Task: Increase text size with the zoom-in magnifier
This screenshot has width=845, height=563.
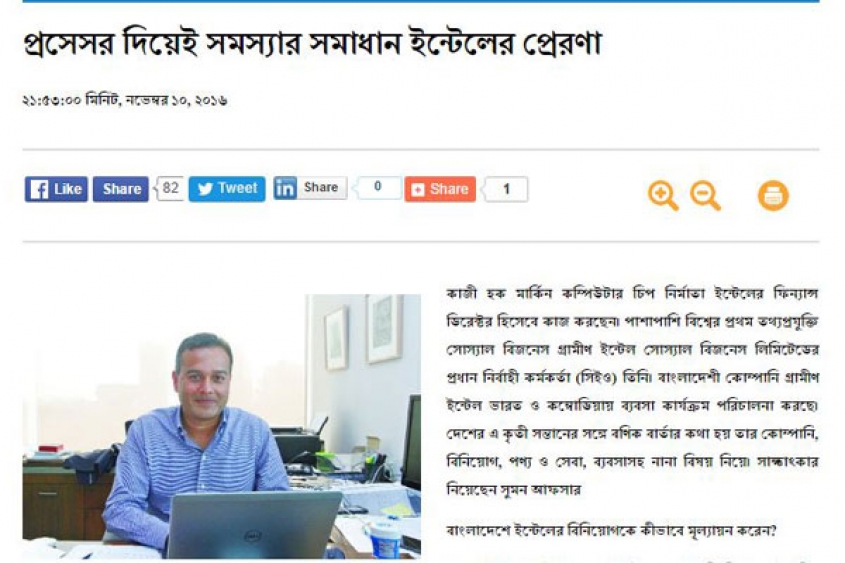Action: point(663,196)
